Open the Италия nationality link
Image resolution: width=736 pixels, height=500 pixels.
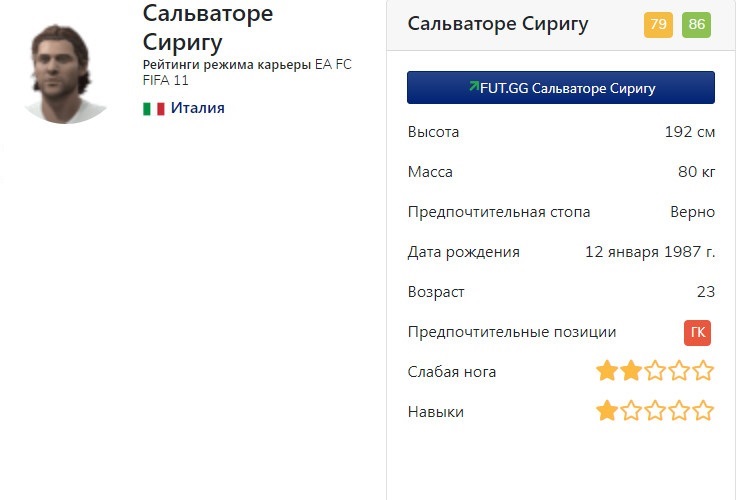pos(197,108)
